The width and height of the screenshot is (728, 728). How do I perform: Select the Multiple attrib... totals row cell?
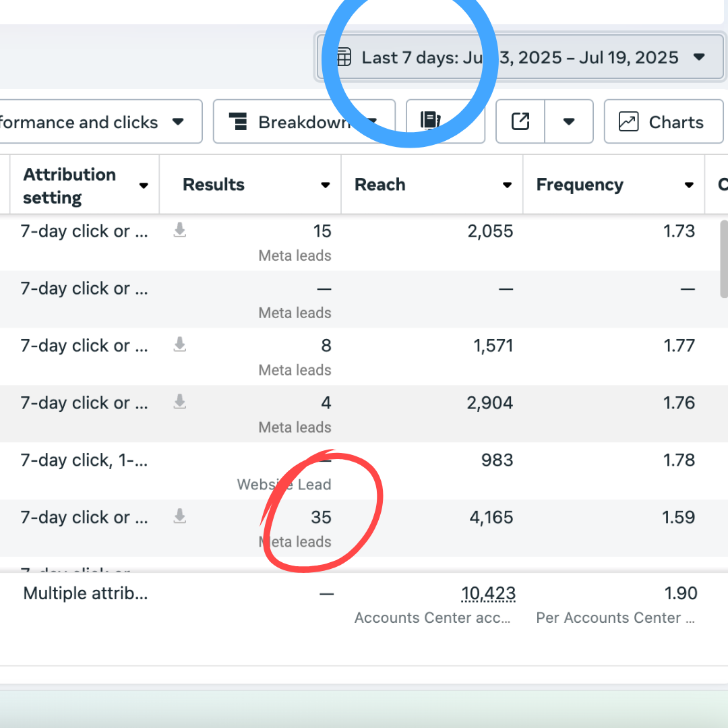coord(86,594)
